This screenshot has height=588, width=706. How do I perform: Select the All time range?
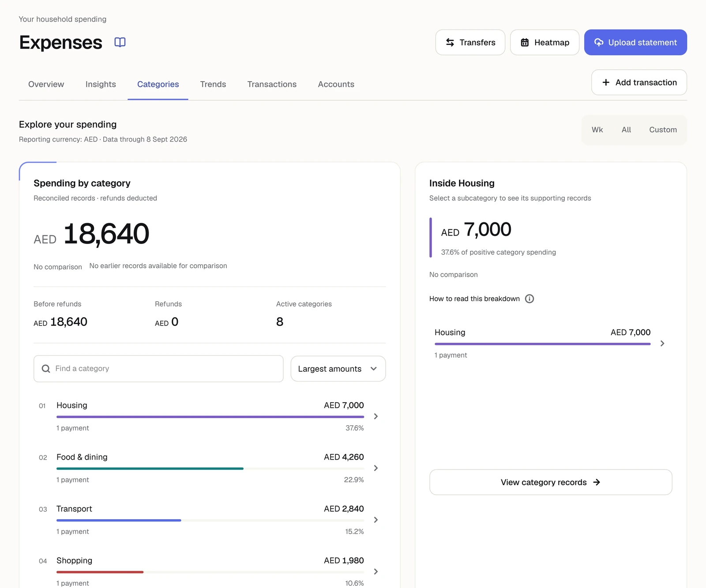[626, 130]
